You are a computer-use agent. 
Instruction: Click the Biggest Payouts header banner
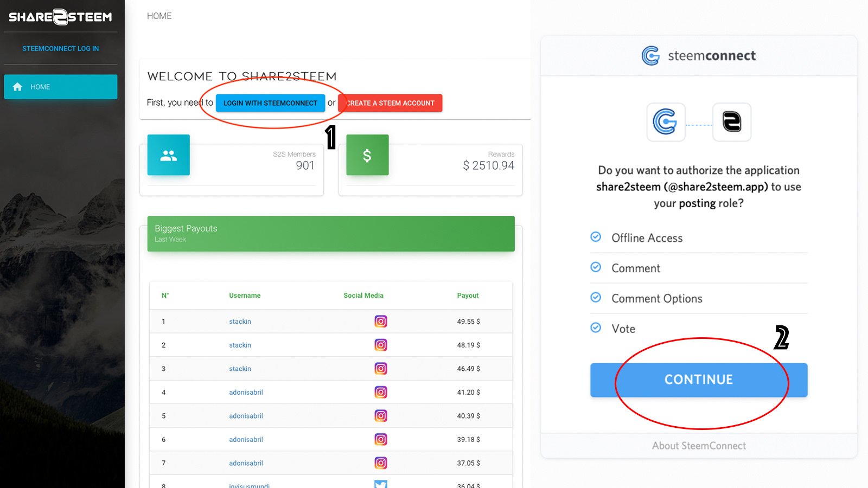tap(331, 234)
